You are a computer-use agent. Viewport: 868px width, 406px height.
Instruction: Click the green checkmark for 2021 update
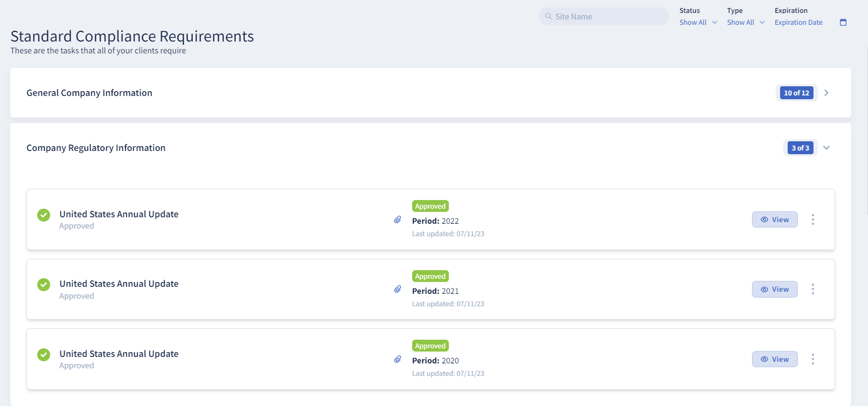coord(44,284)
